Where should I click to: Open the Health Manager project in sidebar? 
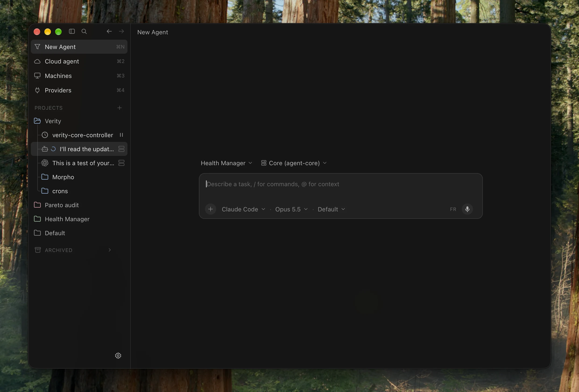(x=79, y=219)
